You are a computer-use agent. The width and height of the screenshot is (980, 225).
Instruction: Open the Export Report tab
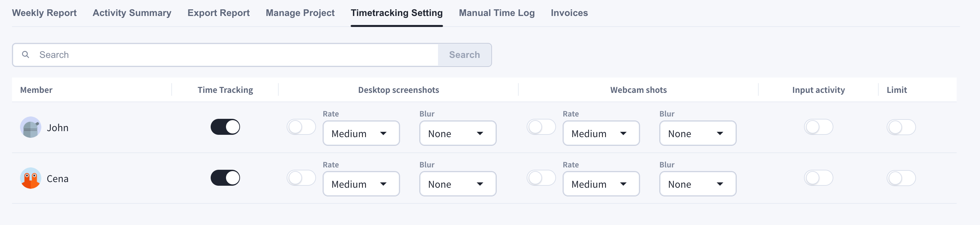pos(218,13)
